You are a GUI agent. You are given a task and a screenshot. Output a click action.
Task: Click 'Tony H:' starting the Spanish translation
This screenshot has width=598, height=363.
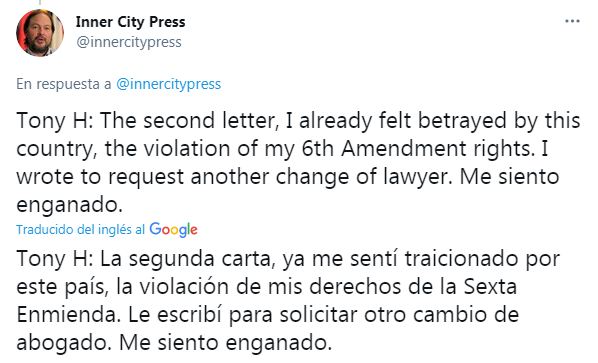pos(55,259)
